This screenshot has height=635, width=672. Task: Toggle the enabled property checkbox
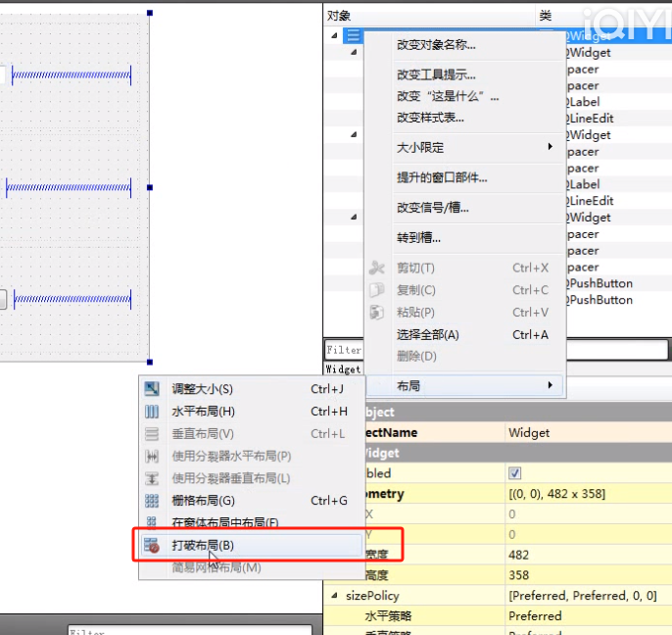(515, 473)
